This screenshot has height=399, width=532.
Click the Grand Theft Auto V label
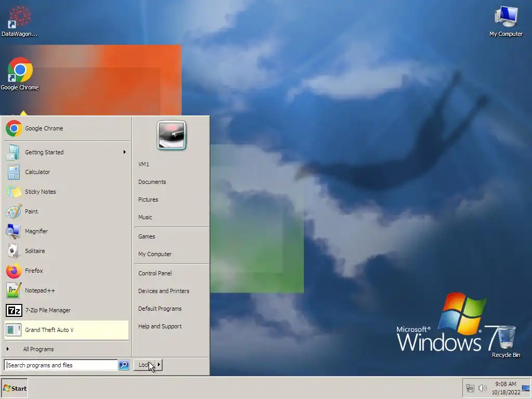(x=49, y=330)
